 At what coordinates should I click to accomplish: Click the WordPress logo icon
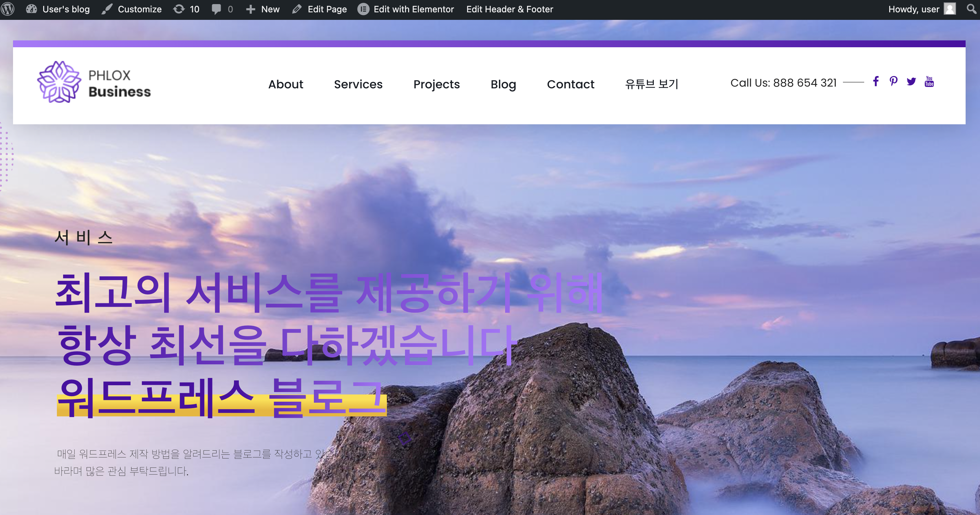pos(8,9)
